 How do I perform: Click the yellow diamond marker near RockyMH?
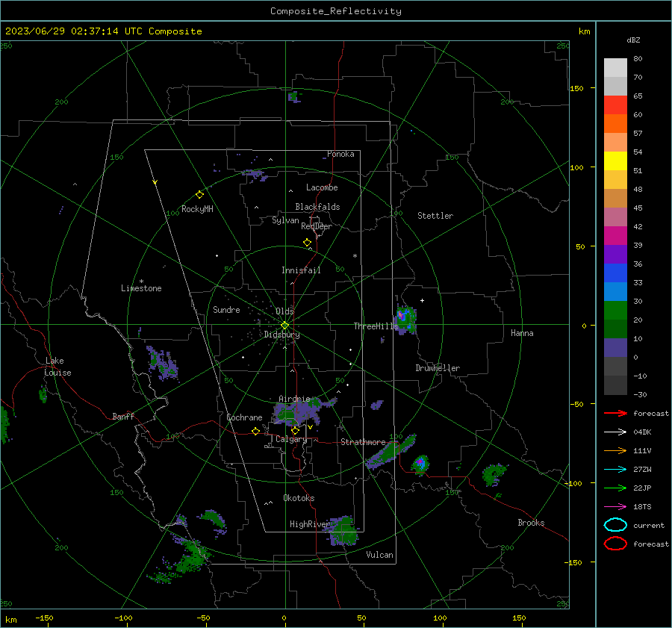click(199, 195)
